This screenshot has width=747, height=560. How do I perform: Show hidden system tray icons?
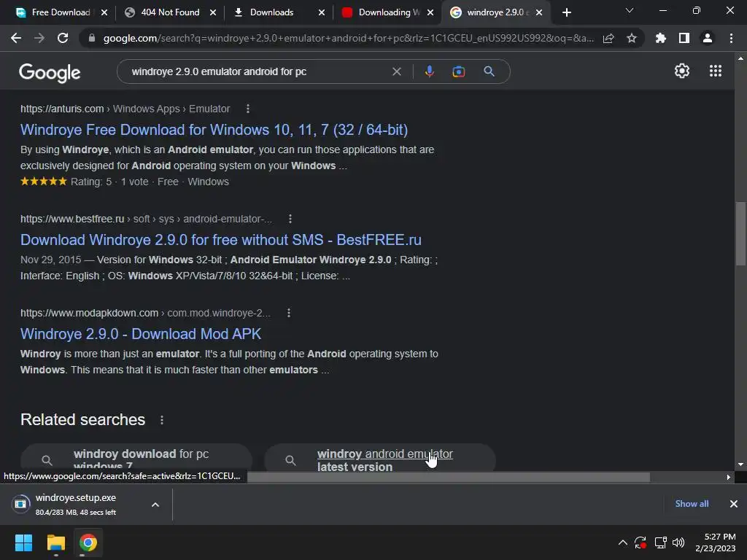tap(623, 542)
